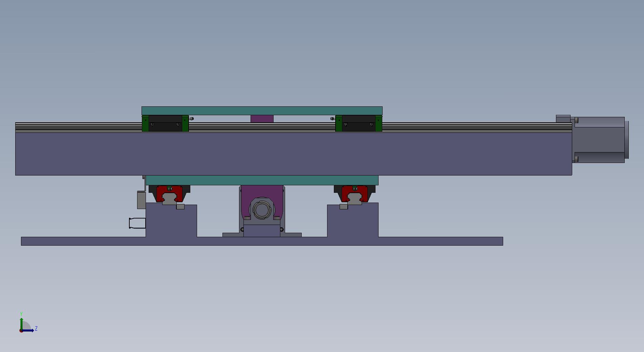This screenshot has height=352, width=644.
Task: Select the small screw beside left upper slider
Action: coord(192,119)
